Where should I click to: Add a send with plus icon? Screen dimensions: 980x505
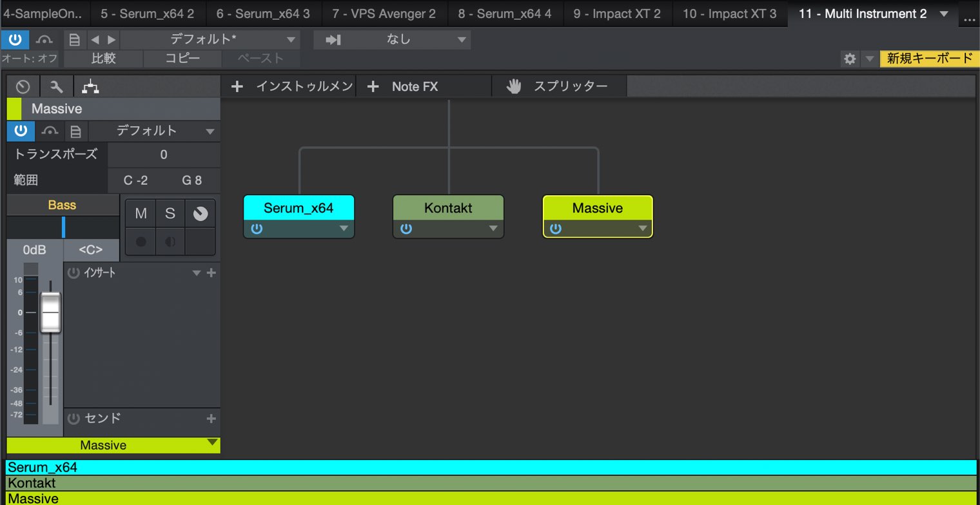[211, 419]
